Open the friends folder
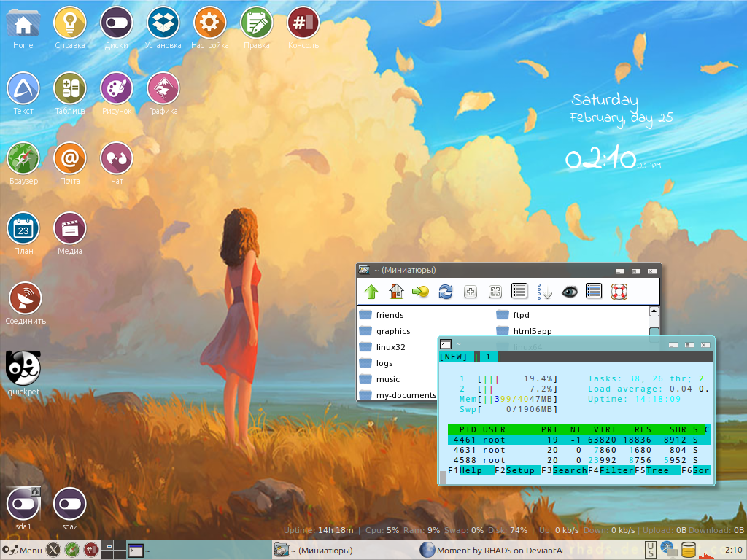This screenshot has width=747, height=560. click(382, 315)
